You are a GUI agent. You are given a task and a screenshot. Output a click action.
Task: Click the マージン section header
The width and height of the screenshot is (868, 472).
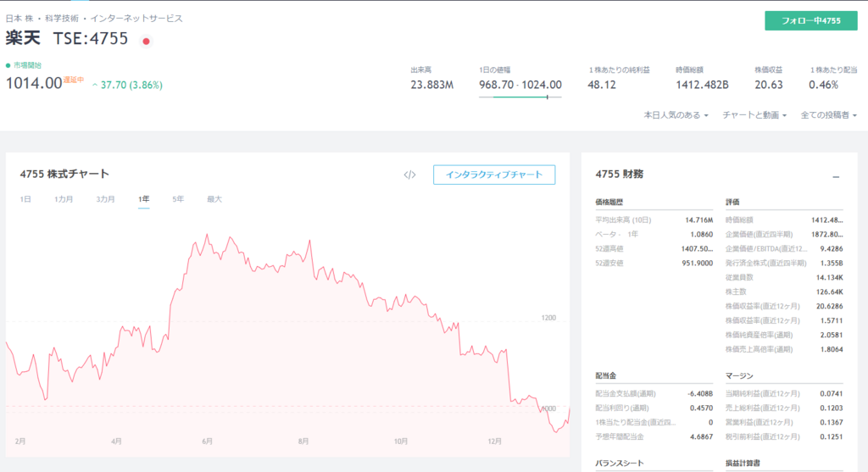coord(739,376)
